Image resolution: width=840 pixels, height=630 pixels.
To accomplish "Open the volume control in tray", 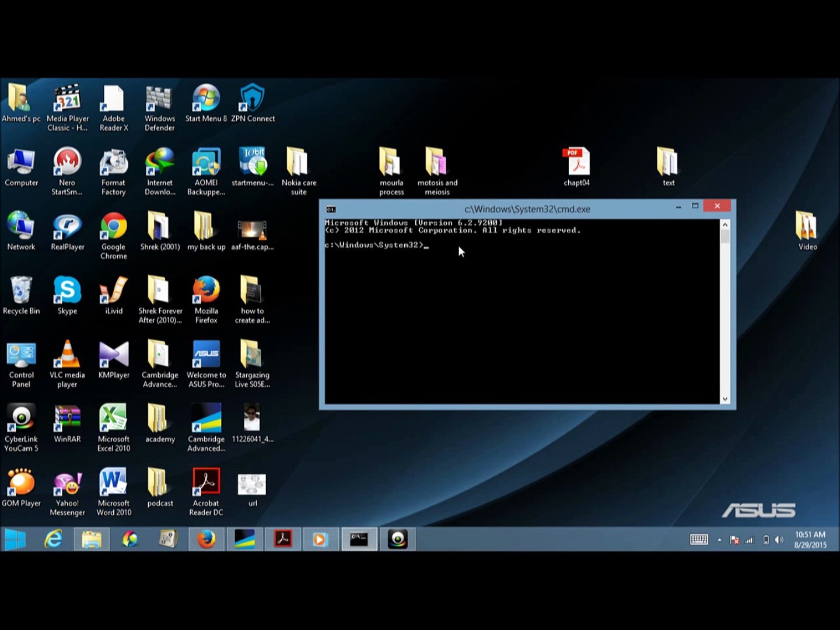I will click(x=779, y=540).
